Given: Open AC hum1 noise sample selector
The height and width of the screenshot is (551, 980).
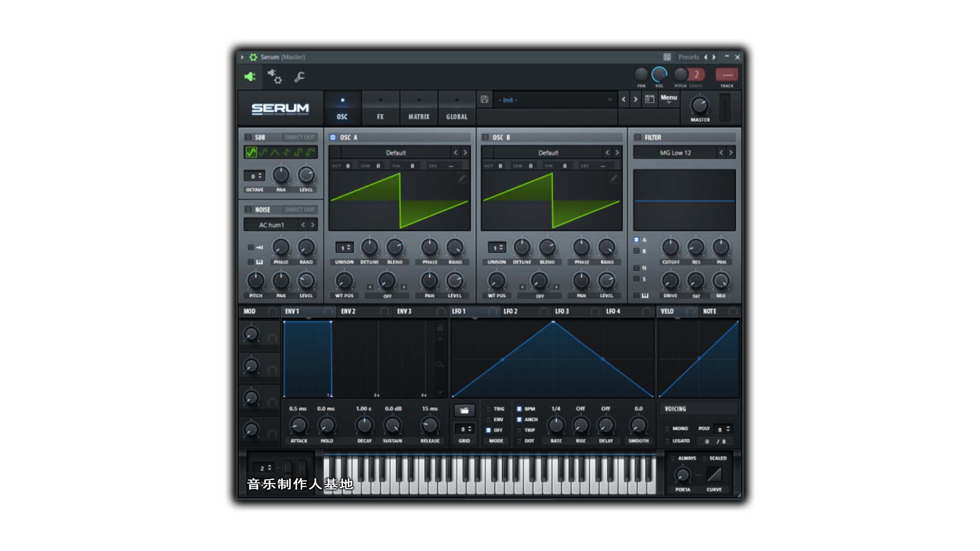Looking at the screenshot, I should (271, 225).
